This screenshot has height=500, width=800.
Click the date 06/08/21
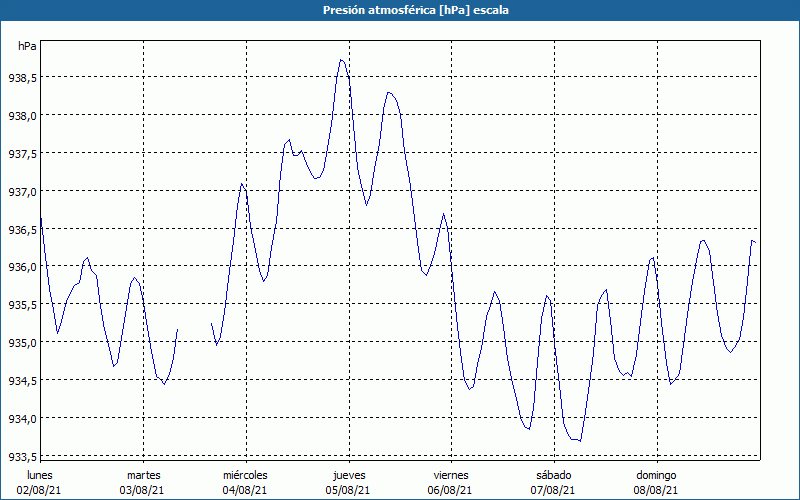451,490
